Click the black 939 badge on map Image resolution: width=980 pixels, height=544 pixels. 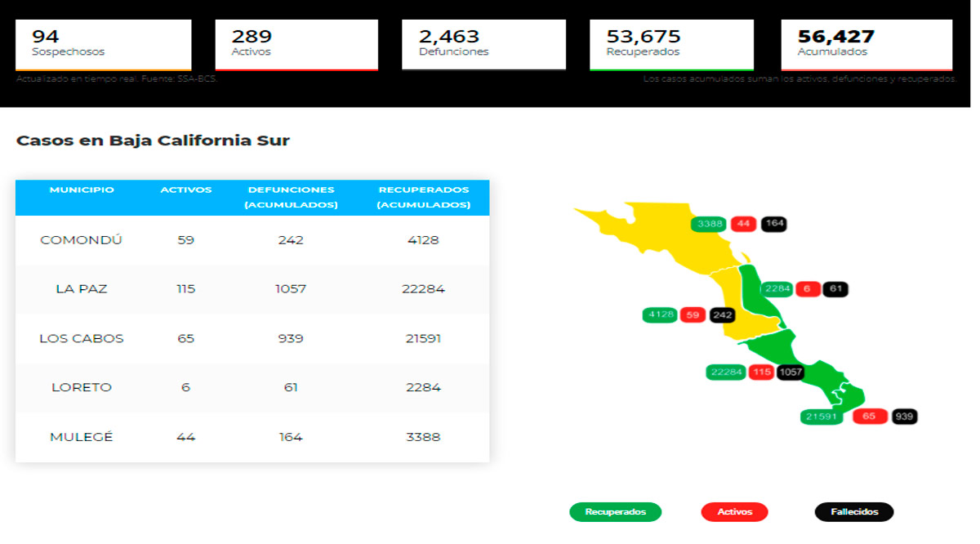point(904,417)
